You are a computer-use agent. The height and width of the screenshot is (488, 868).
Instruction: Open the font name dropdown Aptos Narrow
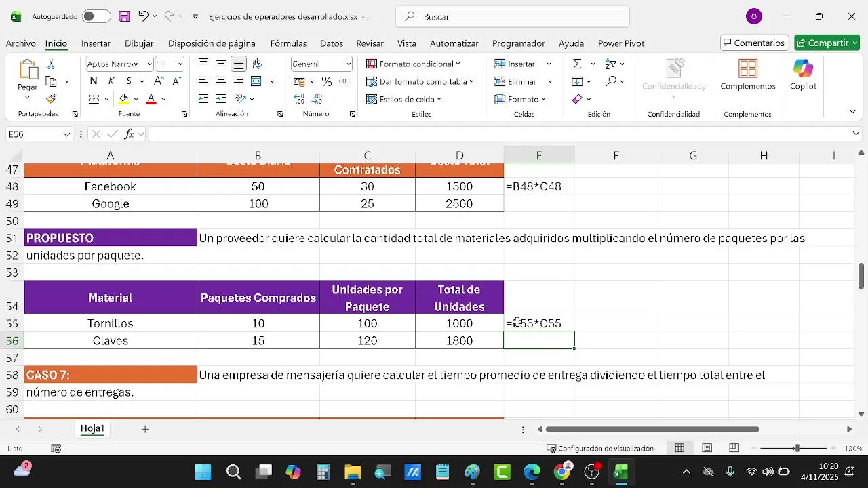point(150,64)
